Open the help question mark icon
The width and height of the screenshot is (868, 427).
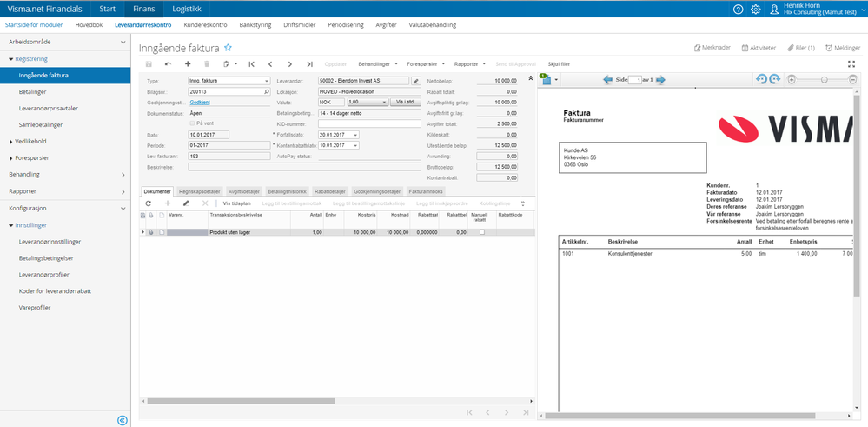[x=738, y=10]
